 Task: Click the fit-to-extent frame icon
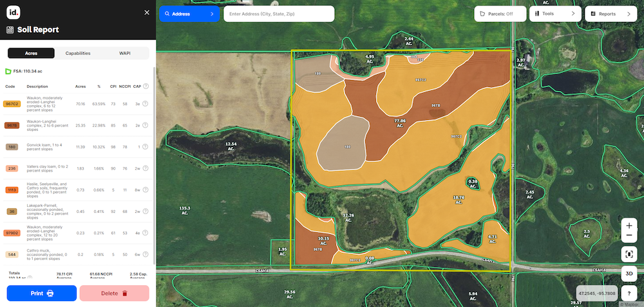[x=629, y=254]
